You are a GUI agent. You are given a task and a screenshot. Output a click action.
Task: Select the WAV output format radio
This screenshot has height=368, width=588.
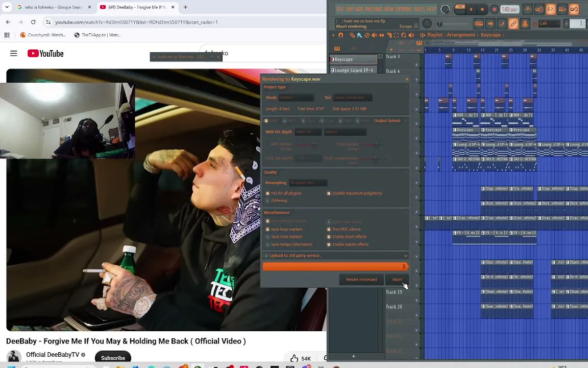(x=266, y=121)
